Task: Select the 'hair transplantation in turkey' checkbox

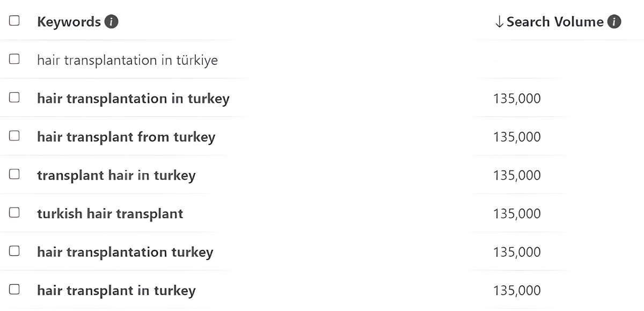Action: coord(14,98)
